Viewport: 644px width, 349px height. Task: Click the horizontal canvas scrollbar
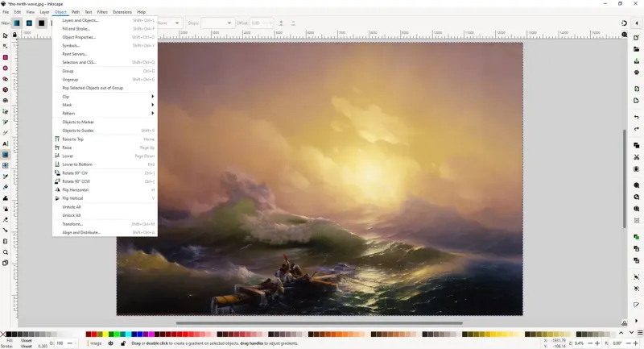(319, 323)
